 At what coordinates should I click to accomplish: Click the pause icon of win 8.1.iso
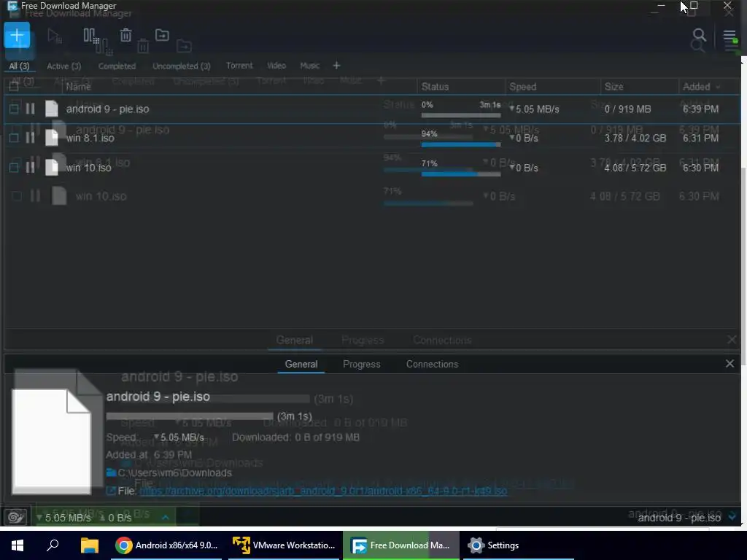click(30, 138)
